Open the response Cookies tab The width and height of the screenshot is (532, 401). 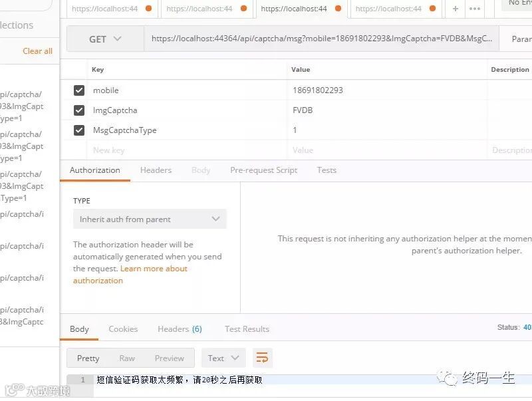(123, 329)
